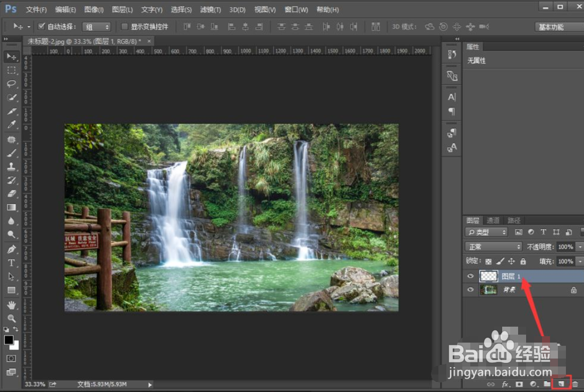Screen dimensions: 584x392
Task: Hide the 背景 layer visibility eye
Action: click(470, 289)
